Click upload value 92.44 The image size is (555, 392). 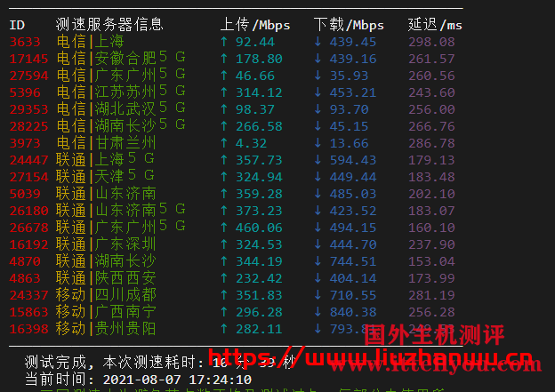tap(255, 42)
